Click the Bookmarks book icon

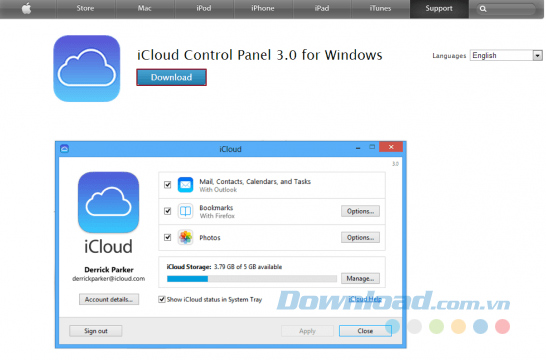[x=186, y=211]
